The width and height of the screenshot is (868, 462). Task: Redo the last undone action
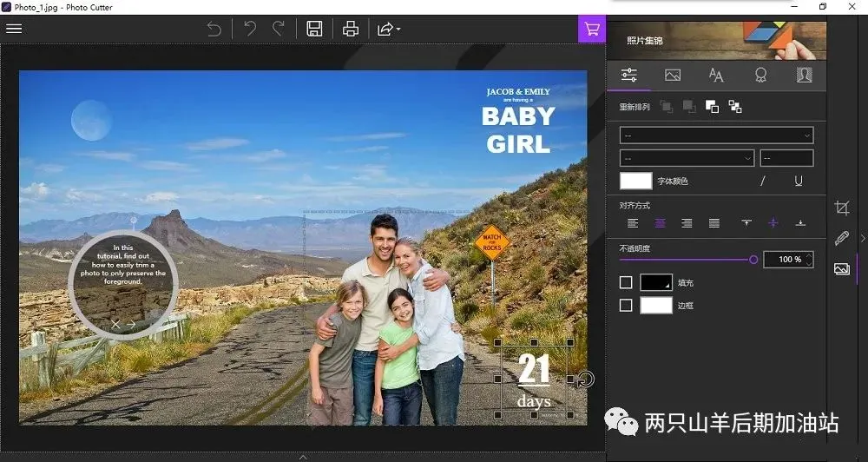point(279,29)
